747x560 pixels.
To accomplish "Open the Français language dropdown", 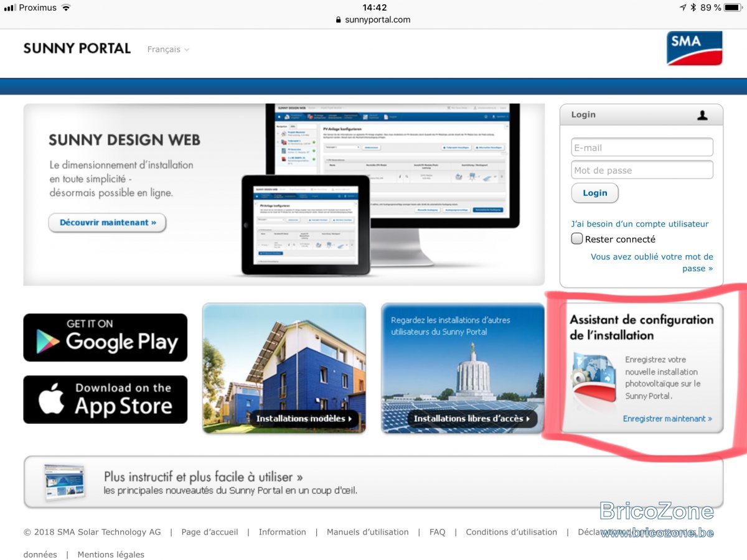I will [x=168, y=49].
